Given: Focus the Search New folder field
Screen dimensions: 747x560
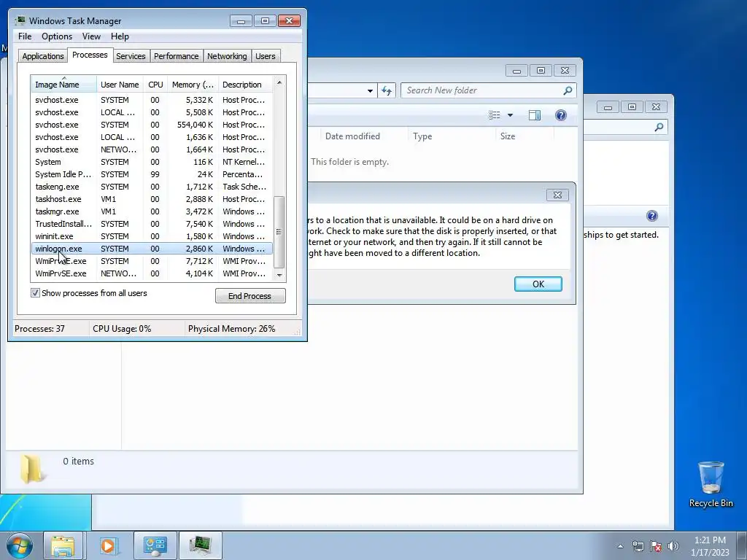Looking at the screenshot, I should click(482, 90).
